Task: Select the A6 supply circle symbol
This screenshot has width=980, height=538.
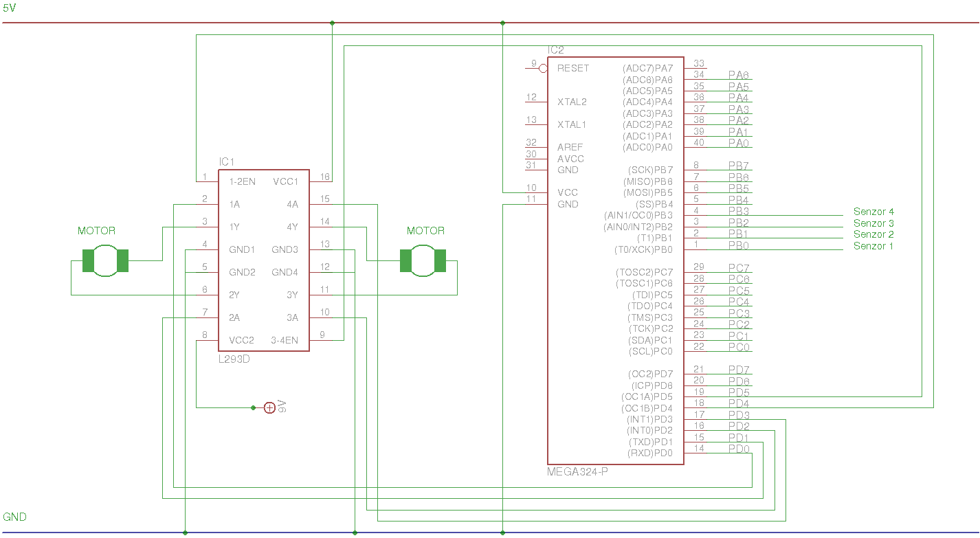Action: (270, 407)
